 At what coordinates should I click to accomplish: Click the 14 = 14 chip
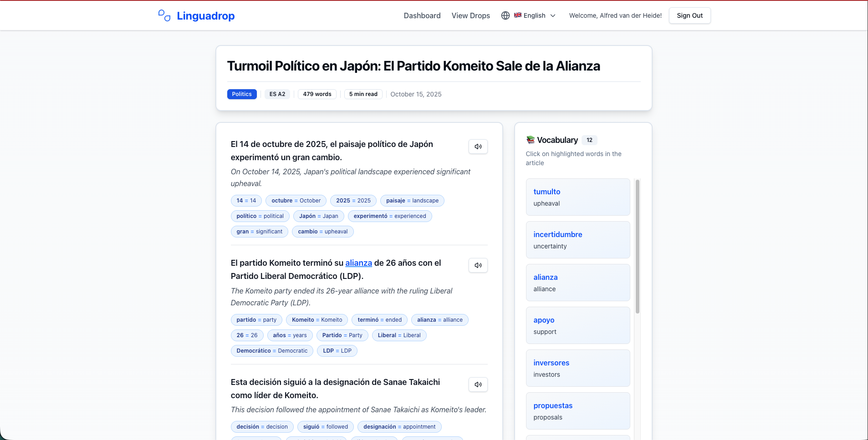coord(246,201)
